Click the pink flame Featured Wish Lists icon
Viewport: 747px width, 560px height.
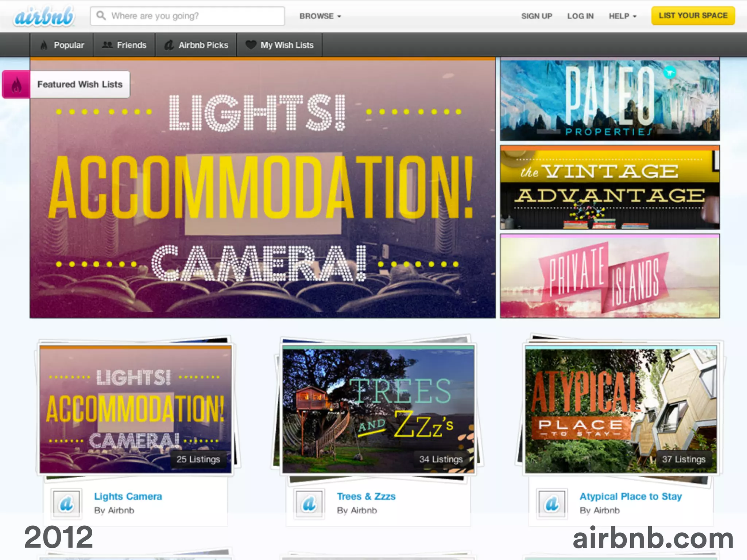pos(16,84)
